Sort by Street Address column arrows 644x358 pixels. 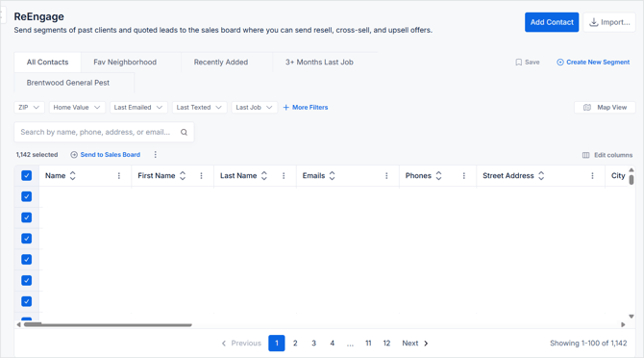click(541, 176)
